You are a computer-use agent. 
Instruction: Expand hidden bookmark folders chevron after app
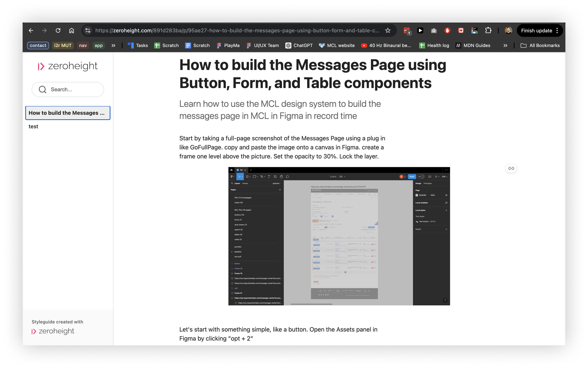point(113,46)
